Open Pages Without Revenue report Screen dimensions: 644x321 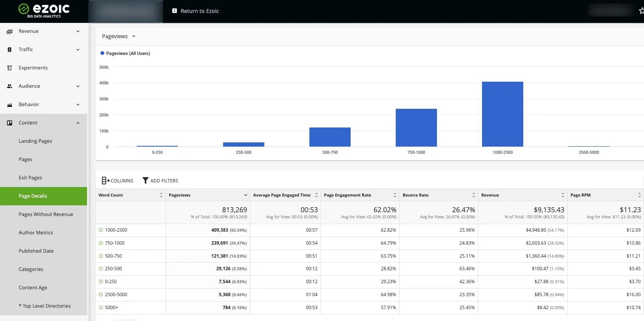coord(46,215)
